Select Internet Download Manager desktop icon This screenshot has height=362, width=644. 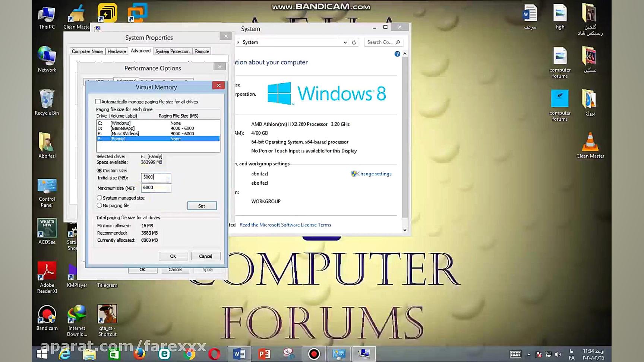[77, 321]
